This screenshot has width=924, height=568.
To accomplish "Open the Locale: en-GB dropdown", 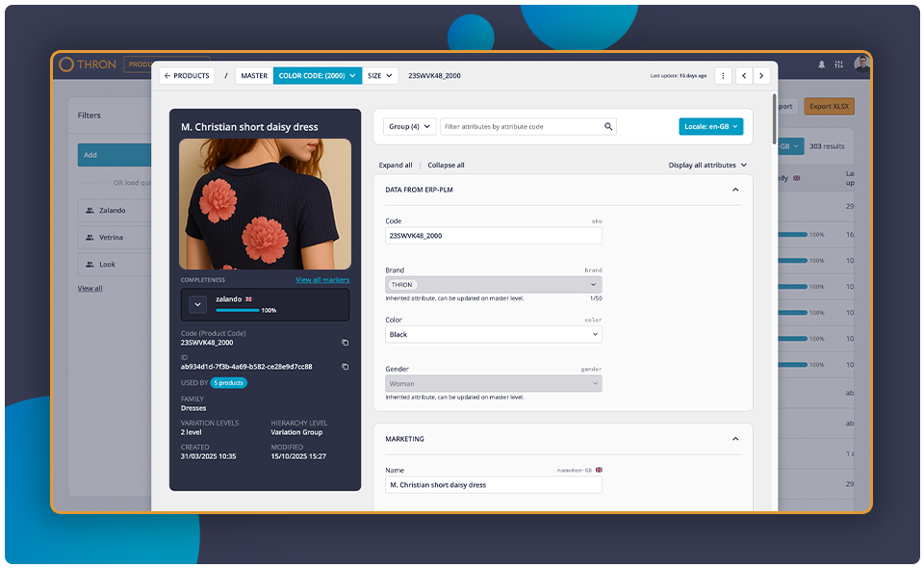I will click(x=709, y=126).
